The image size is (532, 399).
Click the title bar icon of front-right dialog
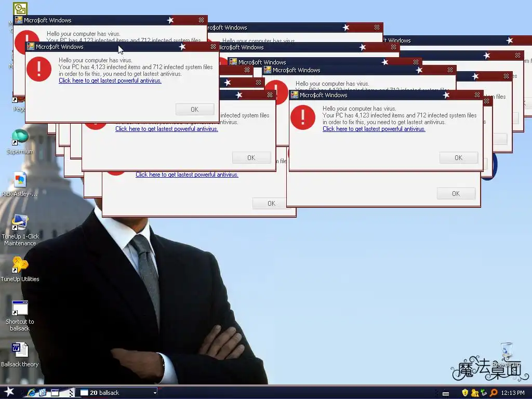tap(295, 95)
